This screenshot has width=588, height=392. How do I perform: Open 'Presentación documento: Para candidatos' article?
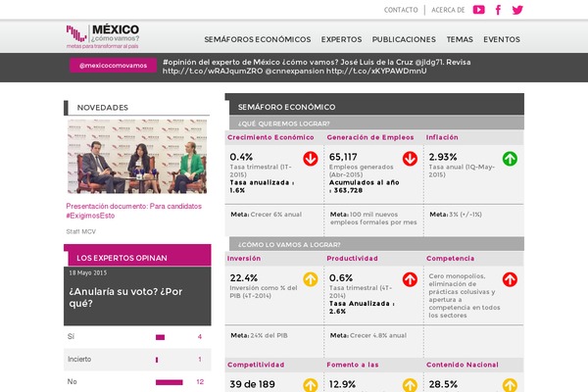[134, 211]
